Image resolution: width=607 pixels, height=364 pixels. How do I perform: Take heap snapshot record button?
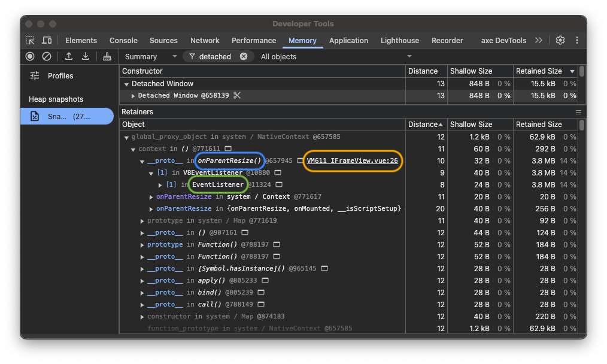[x=30, y=56]
